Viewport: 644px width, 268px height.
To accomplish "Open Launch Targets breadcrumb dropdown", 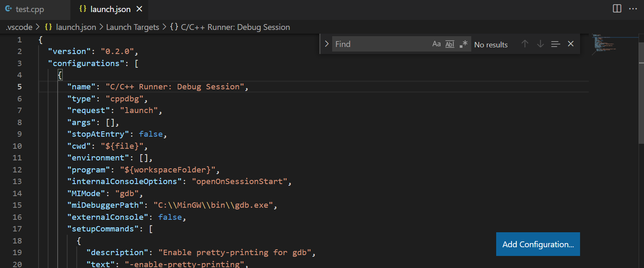I will coord(132,27).
